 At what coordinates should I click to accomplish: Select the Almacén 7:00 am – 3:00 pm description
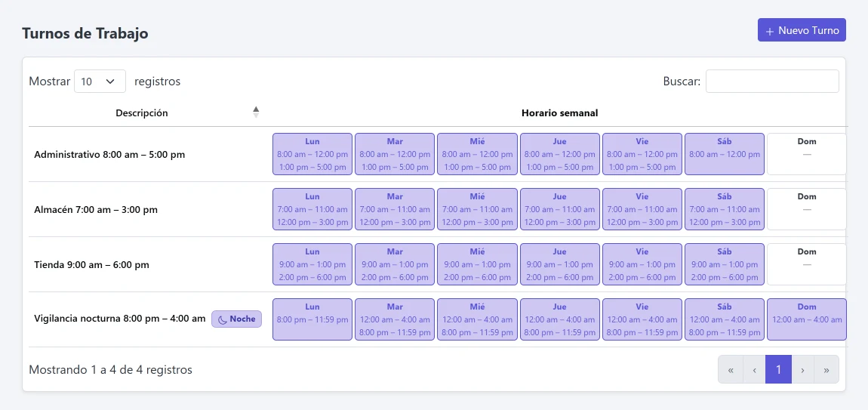(x=96, y=209)
